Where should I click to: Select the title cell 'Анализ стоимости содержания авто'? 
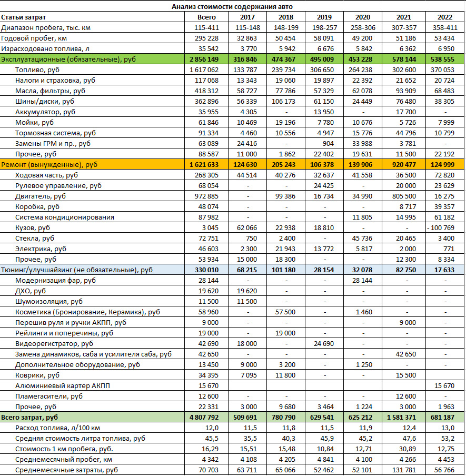(232, 6)
